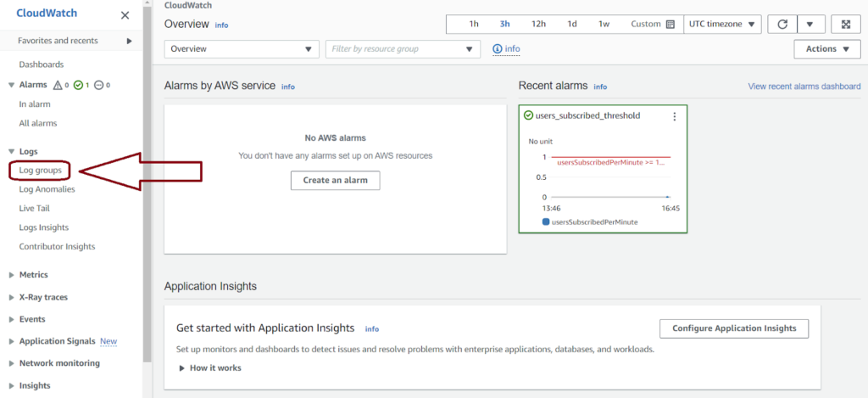868x398 pixels.
Task: Collapse the Alarms section
Action: pyautogui.click(x=12, y=86)
